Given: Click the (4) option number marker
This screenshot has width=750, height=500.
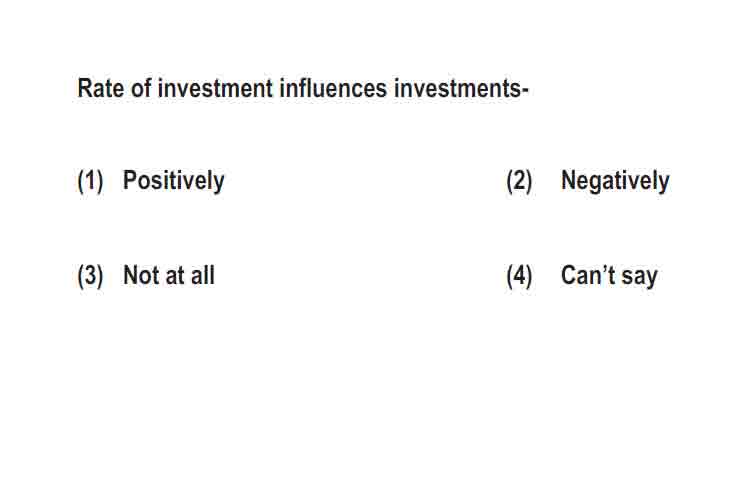Looking at the screenshot, I should [x=519, y=276].
